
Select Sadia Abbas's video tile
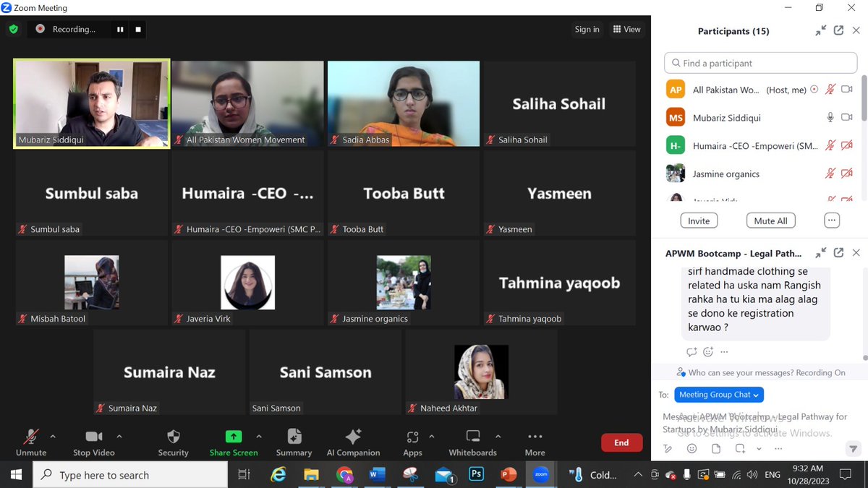[404, 103]
